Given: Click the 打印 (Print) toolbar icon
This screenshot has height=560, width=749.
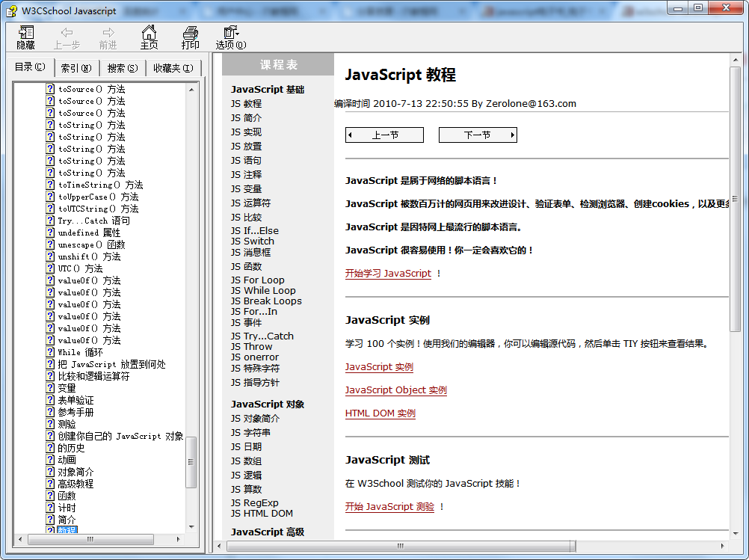Looking at the screenshot, I should point(191,37).
